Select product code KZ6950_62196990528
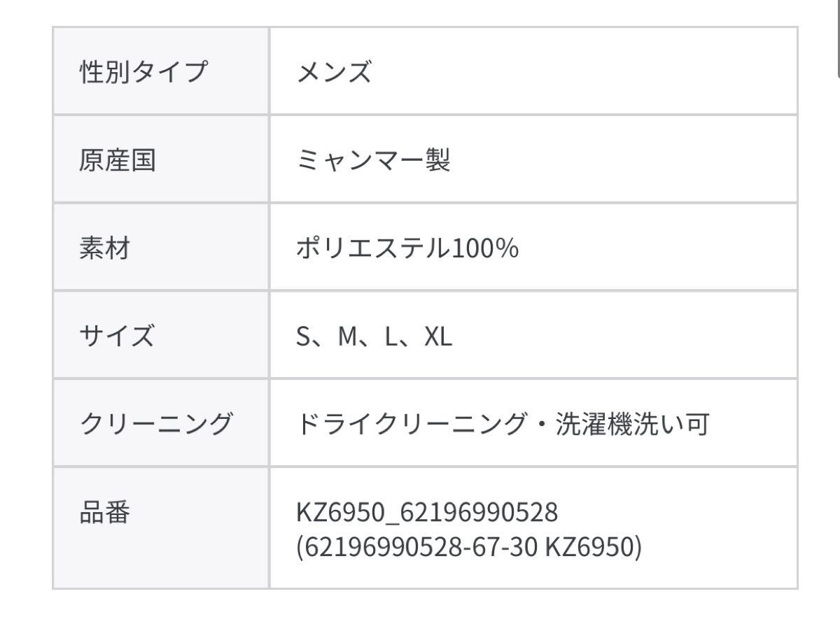Viewport: 840px width, 617px height. [427, 513]
